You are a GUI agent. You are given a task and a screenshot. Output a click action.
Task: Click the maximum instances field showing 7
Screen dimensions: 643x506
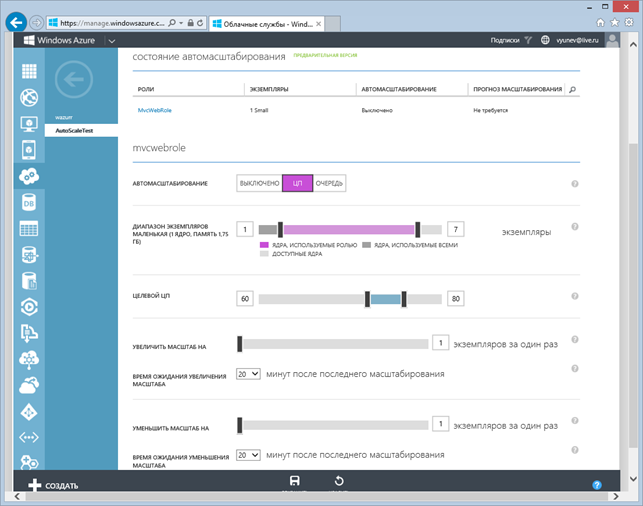[x=456, y=229]
